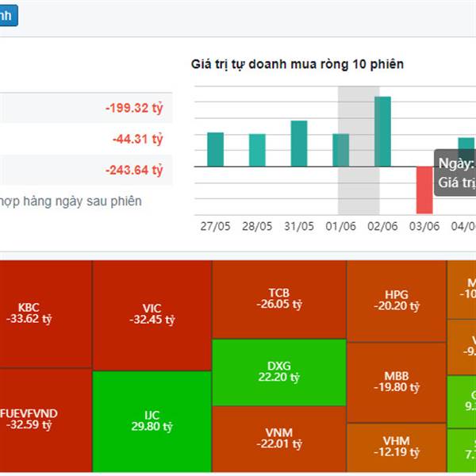
Task: Select the green DXG 22.20 tỷ tile
Action: point(279,372)
